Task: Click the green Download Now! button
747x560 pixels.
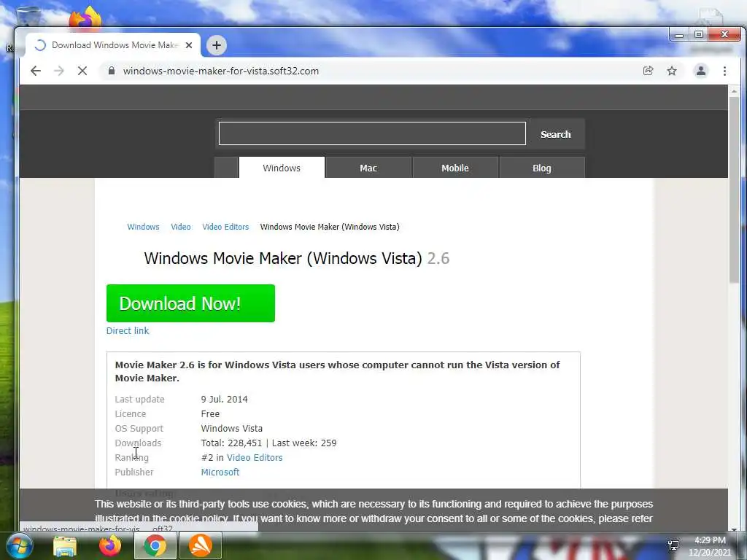Action: coord(190,303)
